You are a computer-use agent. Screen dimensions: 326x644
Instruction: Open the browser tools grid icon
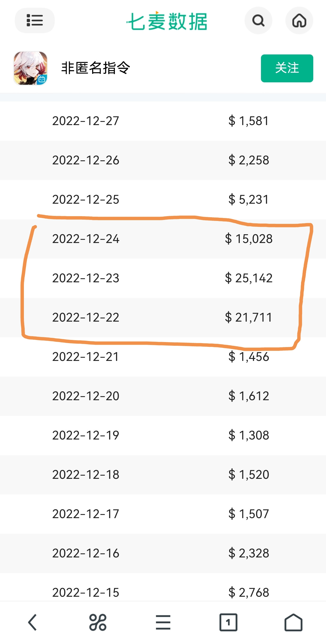click(x=98, y=622)
